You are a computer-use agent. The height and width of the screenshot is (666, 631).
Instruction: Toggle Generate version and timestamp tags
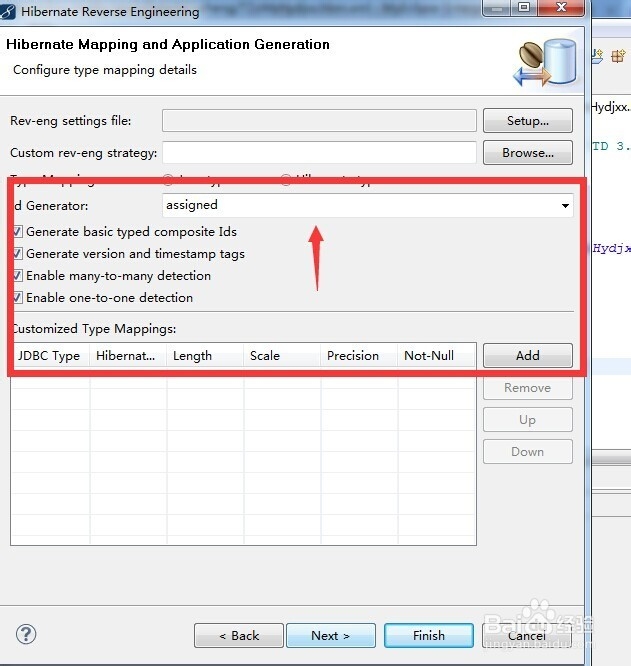18,254
